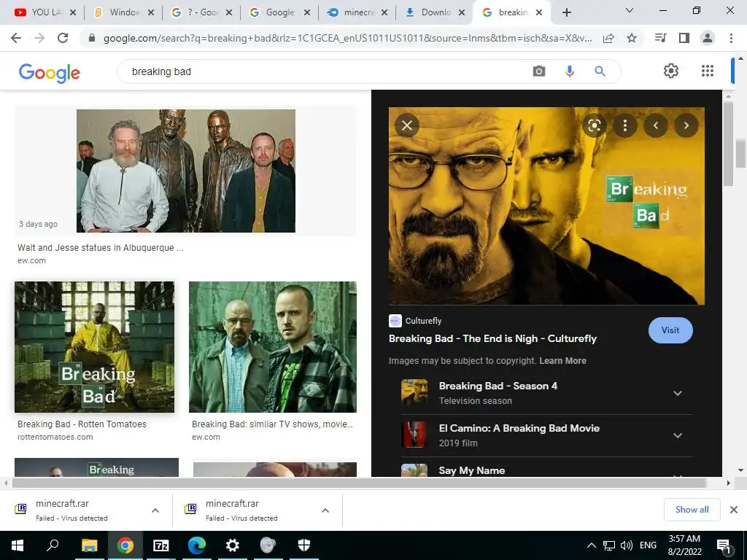Viewport: 747px width, 560px height.
Task: Open taskbar search magnifier
Action: [x=53, y=545]
